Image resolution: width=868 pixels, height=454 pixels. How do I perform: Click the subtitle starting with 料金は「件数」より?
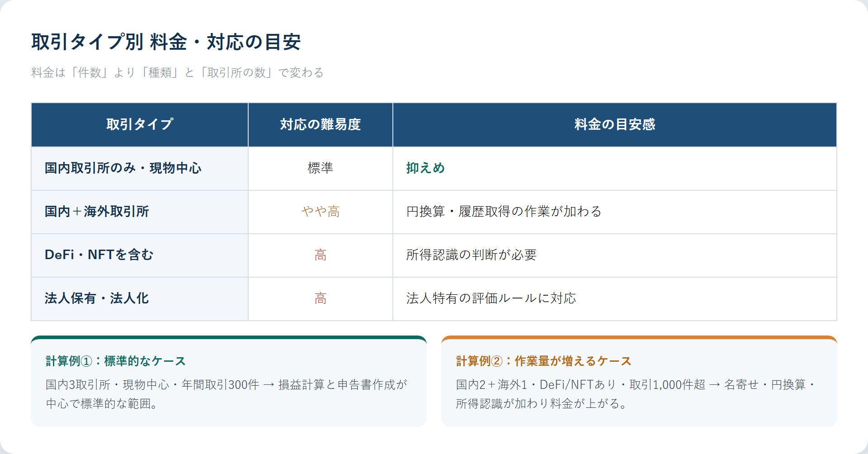pyautogui.click(x=178, y=72)
